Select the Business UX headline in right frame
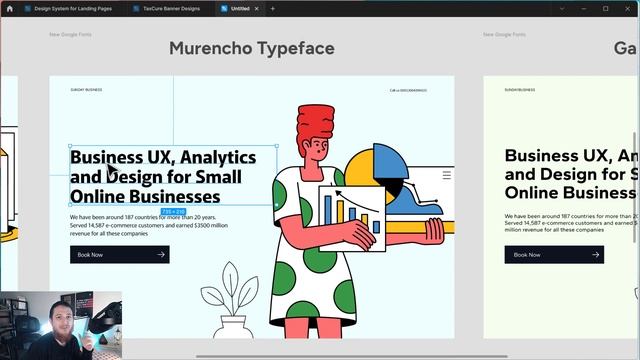This screenshot has width=640, height=360. (571, 174)
